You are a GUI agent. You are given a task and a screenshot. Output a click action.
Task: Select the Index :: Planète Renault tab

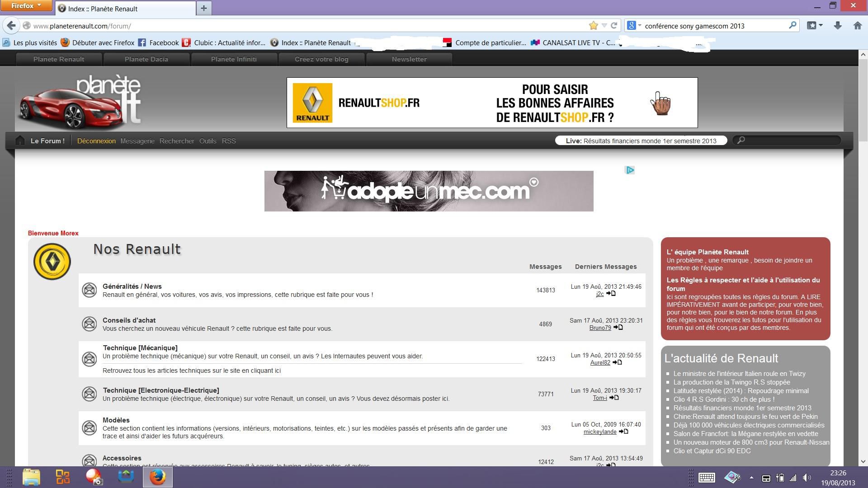126,8
